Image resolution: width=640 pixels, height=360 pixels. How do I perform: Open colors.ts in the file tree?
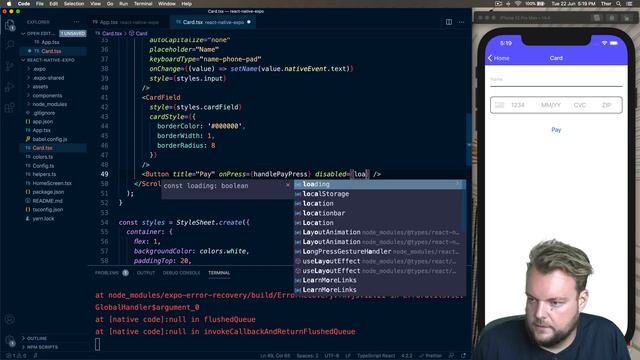tap(42, 157)
